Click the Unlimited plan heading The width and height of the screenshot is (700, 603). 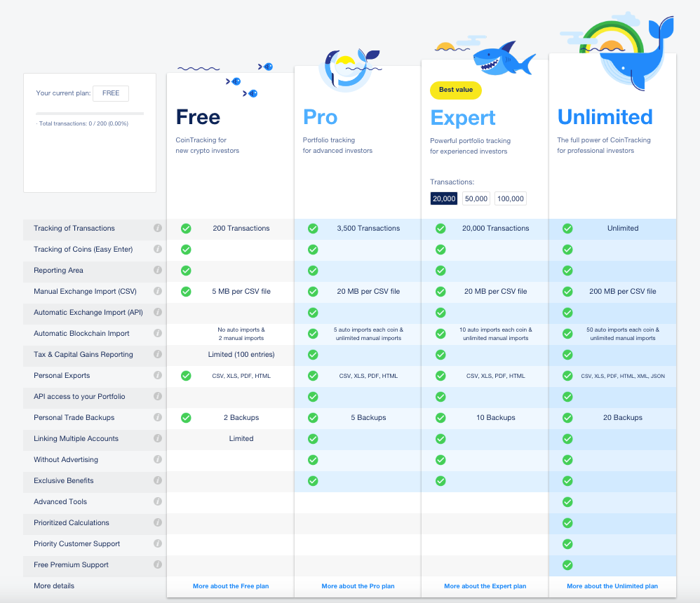(605, 117)
